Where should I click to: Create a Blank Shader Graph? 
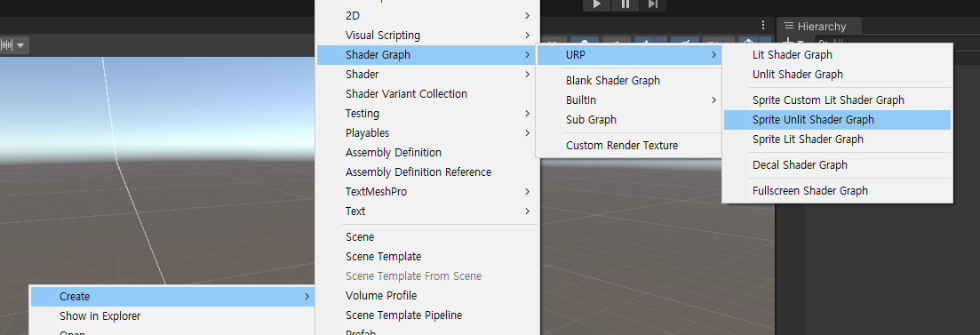(x=629, y=81)
